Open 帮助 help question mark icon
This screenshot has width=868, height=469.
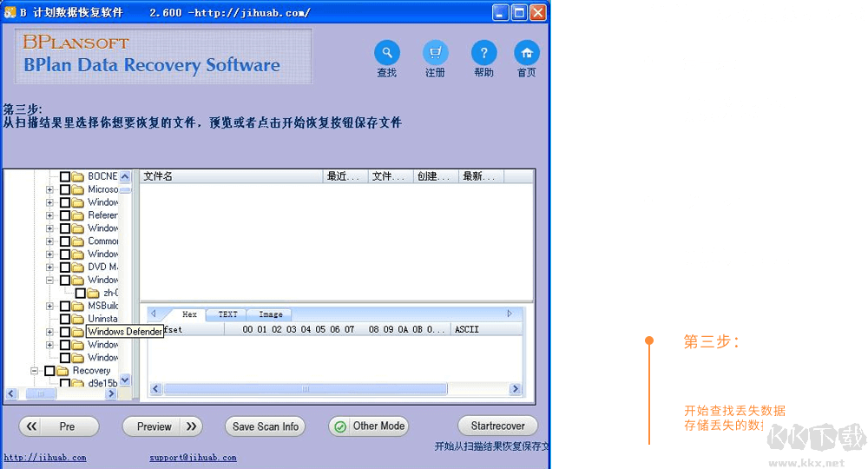point(483,53)
